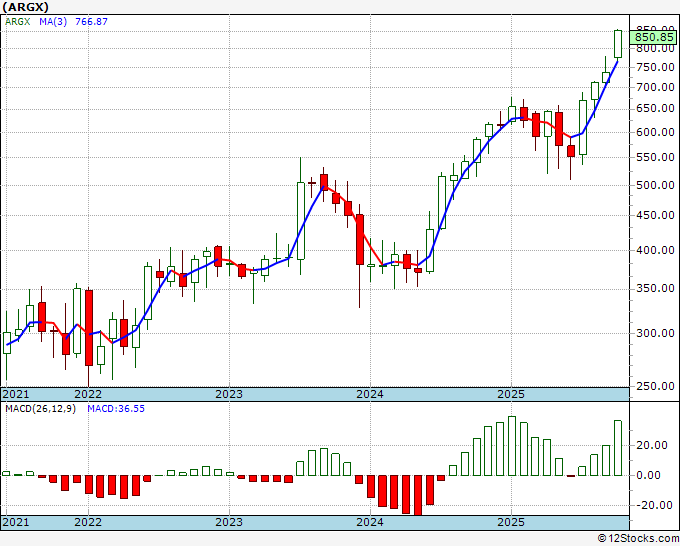Viewport: 680px width, 546px height.
Task: Select the 800.00 price axis label
Action: tap(655, 48)
